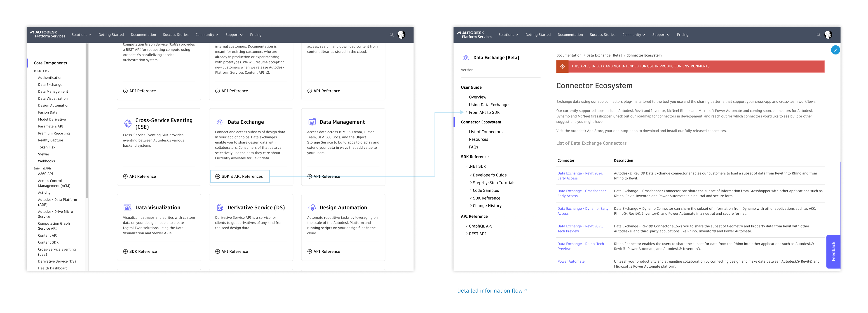Click the beta warning diamond icon
The height and width of the screenshot is (313, 868).
coord(562,66)
